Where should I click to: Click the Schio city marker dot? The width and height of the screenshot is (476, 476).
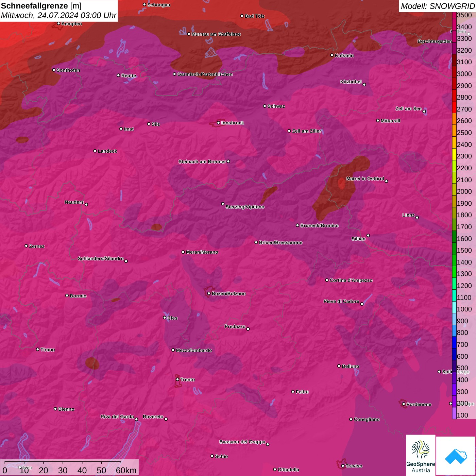tap(212, 456)
